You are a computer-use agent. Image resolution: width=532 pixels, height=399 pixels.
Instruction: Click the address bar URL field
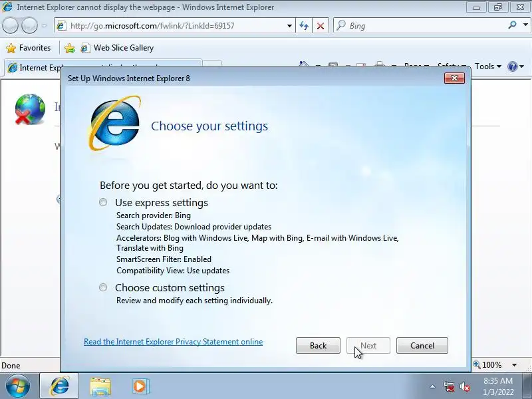(176, 26)
